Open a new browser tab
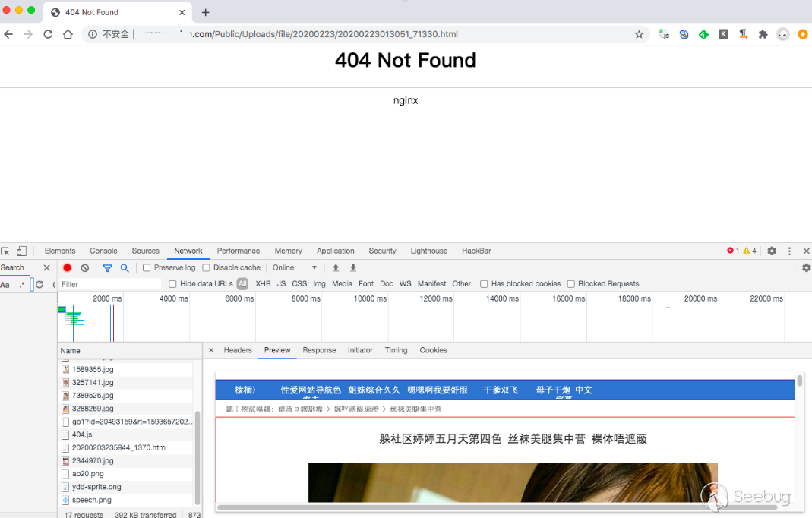 point(206,12)
